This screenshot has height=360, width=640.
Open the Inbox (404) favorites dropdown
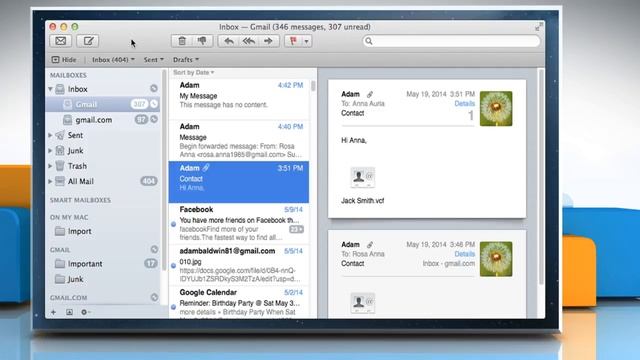point(113,60)
